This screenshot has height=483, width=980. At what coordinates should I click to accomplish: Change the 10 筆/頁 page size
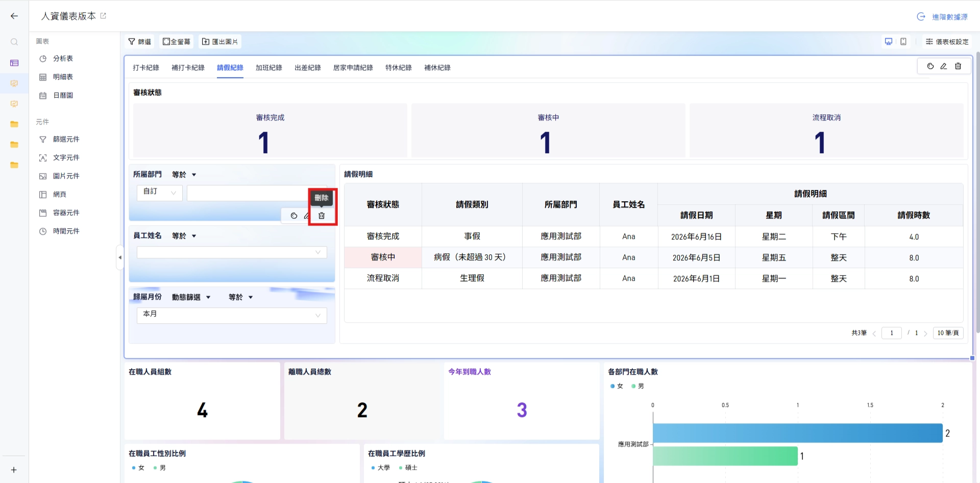pyautogui.click(x=948, y=333)
